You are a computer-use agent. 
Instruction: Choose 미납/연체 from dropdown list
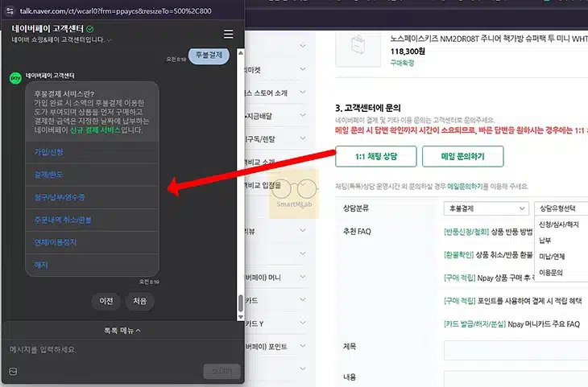click(552, 257)
